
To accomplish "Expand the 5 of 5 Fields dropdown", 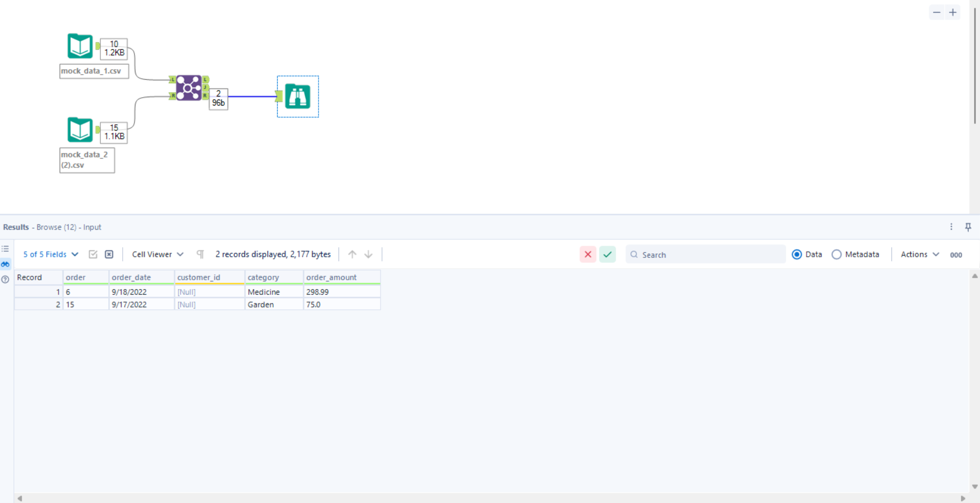I will tap(51, 255).
